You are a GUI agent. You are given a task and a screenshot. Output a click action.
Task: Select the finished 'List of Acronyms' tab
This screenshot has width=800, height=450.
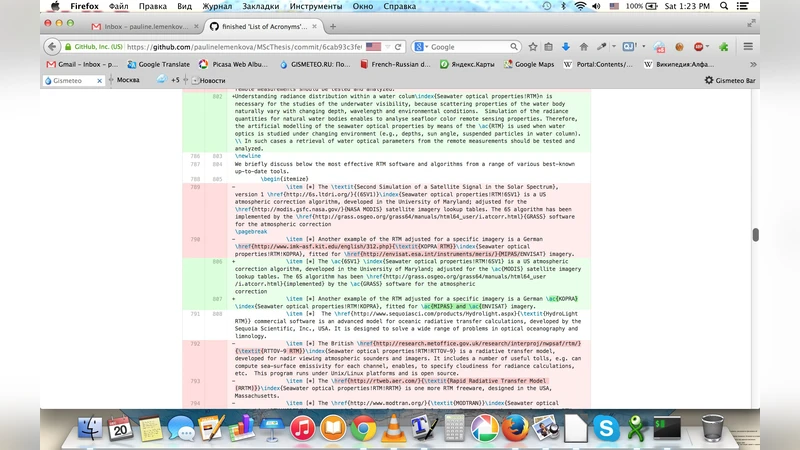click(264, 27)
